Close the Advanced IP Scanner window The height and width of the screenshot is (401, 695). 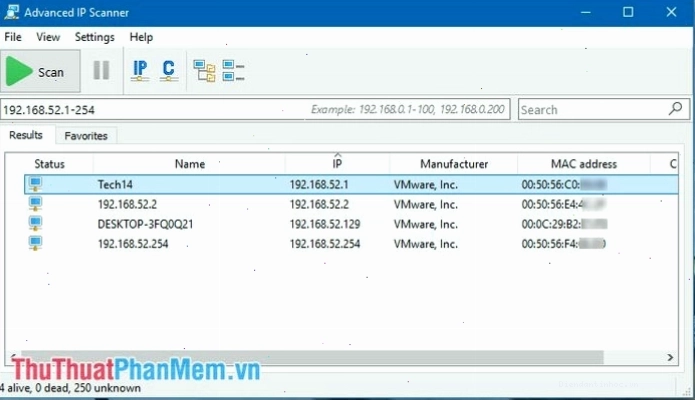click(671, 12)
